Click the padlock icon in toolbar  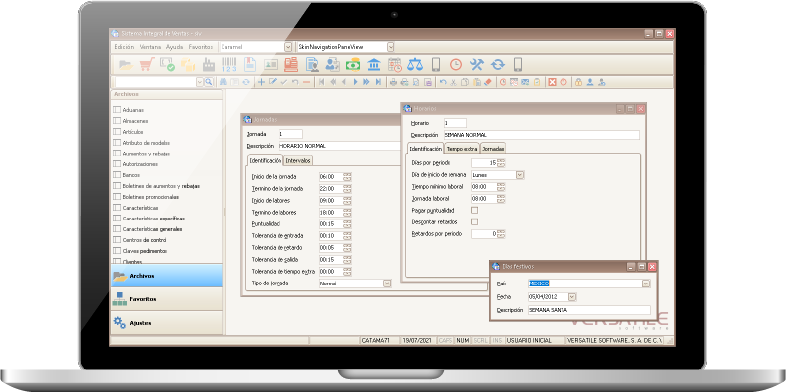[578, 82]
